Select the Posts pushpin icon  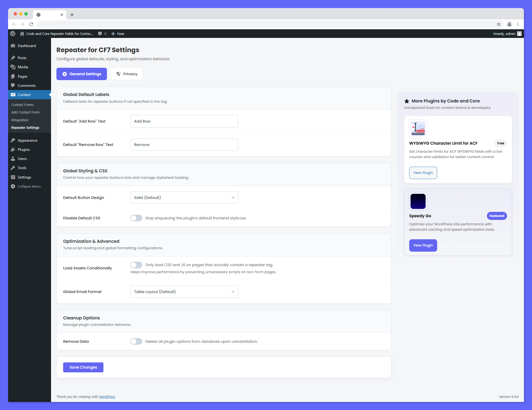13,58
